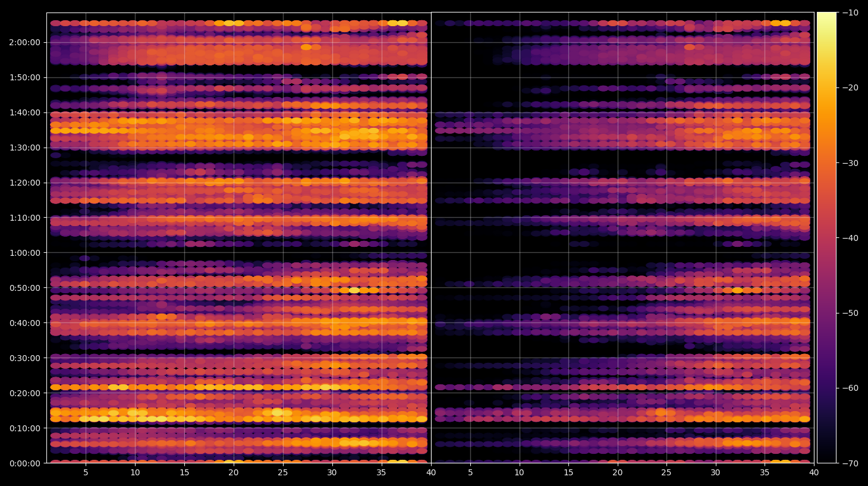Click the 2:00:00 time axis label
The height and width of the screenshot is (486, 868).
click(x=25, y=42)
